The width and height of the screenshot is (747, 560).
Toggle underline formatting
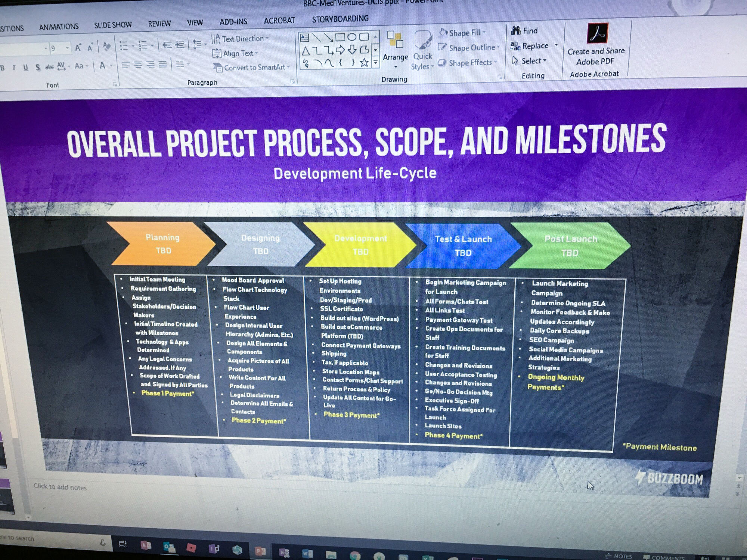[x=25, y=68]
